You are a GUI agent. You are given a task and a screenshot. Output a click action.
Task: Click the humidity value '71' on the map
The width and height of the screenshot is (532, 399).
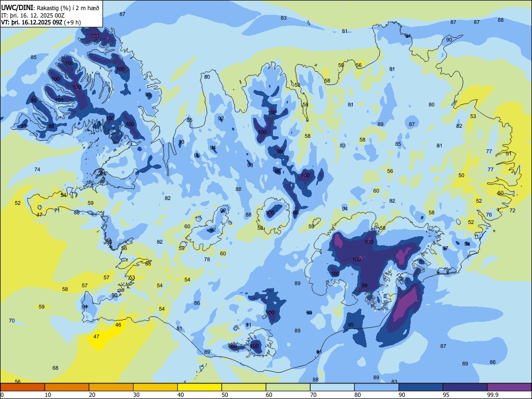[x=57, y=210]
